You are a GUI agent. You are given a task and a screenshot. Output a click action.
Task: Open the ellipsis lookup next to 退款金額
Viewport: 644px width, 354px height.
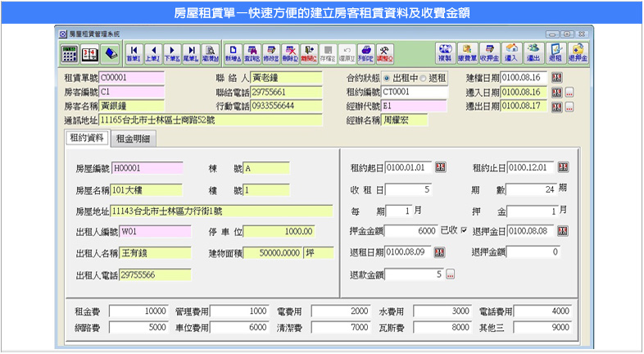coord(450,275)
